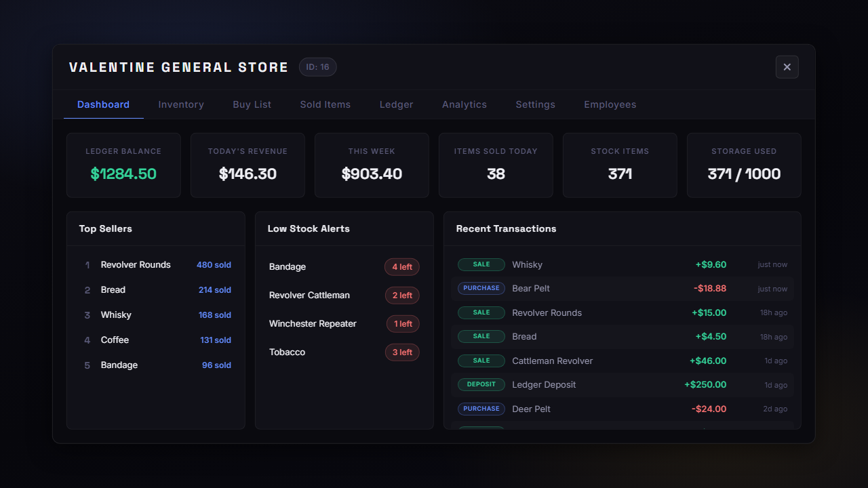Click the PURCHASE tag for Bear Pelt
Screen dimensions: 868x488
[481, 288]
